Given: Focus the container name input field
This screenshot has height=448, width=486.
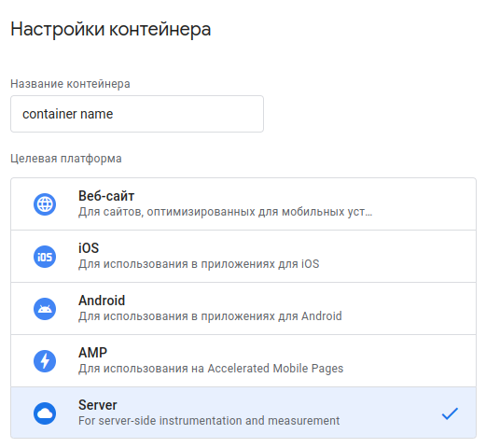Looking at the screenshot, I should coord(137,114).
